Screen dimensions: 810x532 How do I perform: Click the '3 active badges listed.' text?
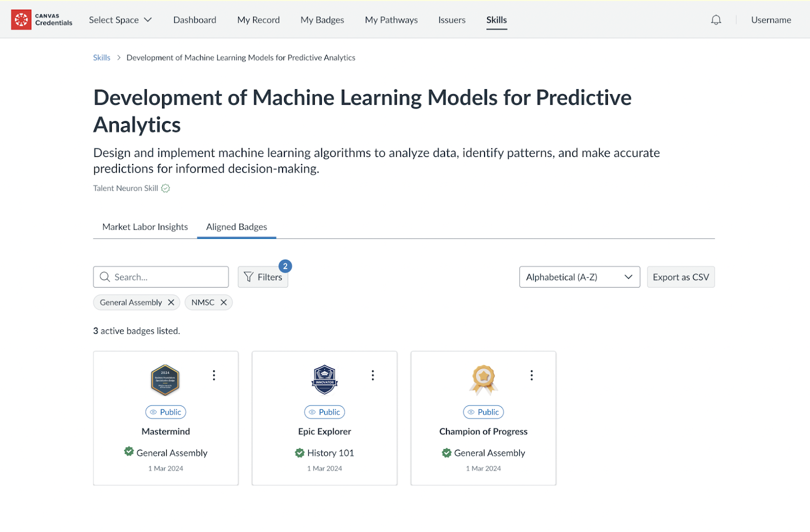(137, 331)
